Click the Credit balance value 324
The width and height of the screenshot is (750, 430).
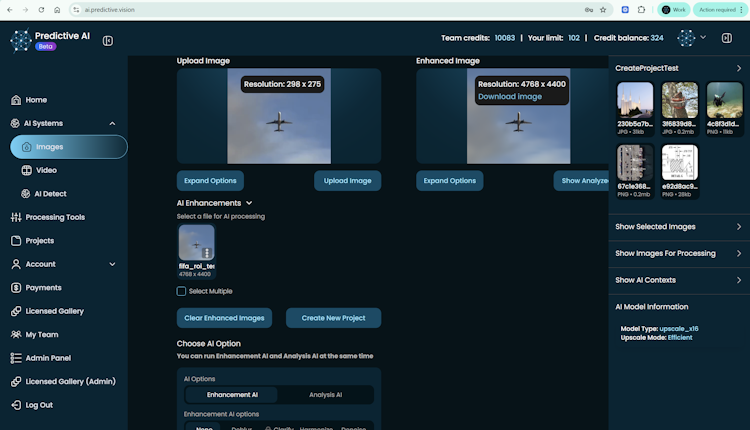click(x=657, y=38)
